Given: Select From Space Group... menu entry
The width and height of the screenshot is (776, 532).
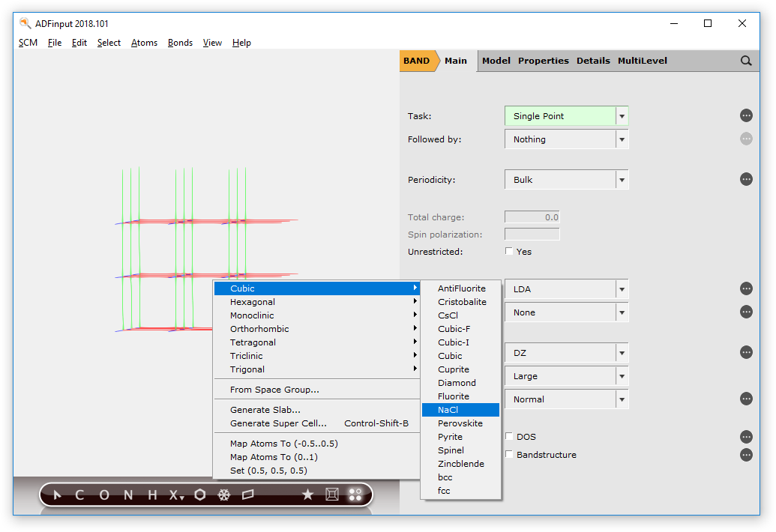Looking at the screenshot, I should coord(316,390).
